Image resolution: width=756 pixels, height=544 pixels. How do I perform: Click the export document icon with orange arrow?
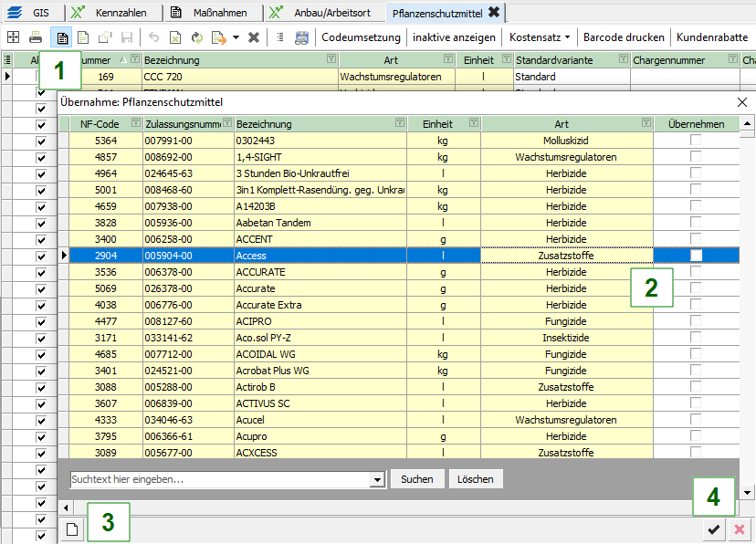coord(218,37)
